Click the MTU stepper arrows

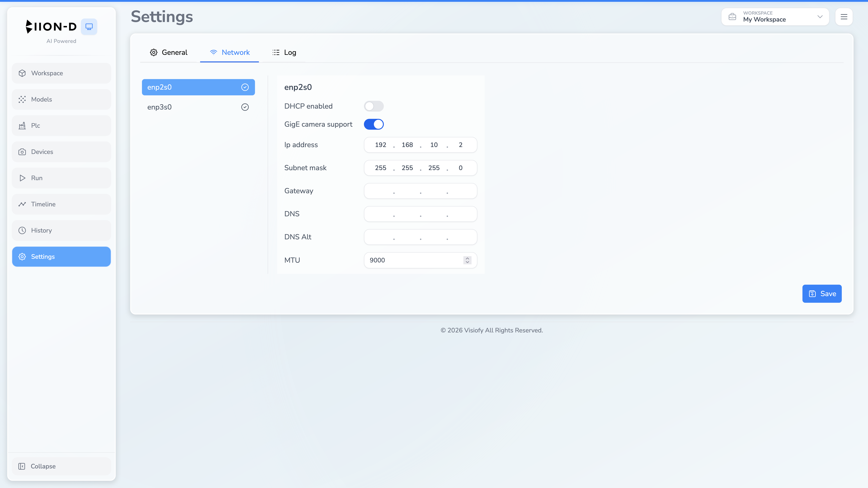pyautogui.click(x=467, y=260)
